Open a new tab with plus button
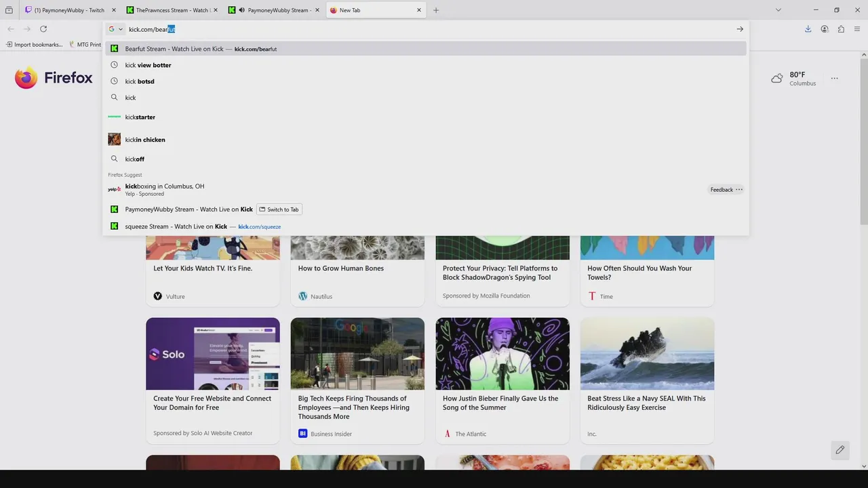 (436, 10)
